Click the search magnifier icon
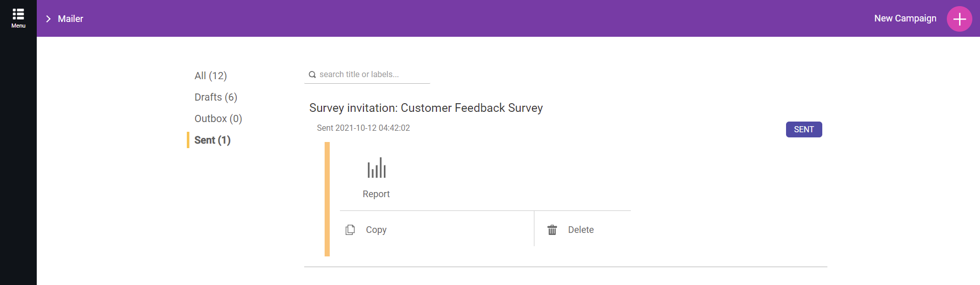Image resolution: width=980 pixels, height=285 pixels. coord(312,75)
